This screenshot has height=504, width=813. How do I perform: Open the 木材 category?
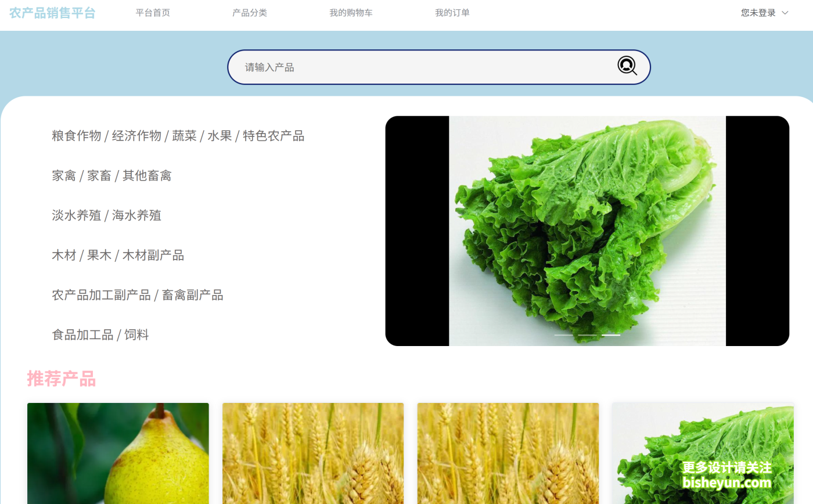64,255
